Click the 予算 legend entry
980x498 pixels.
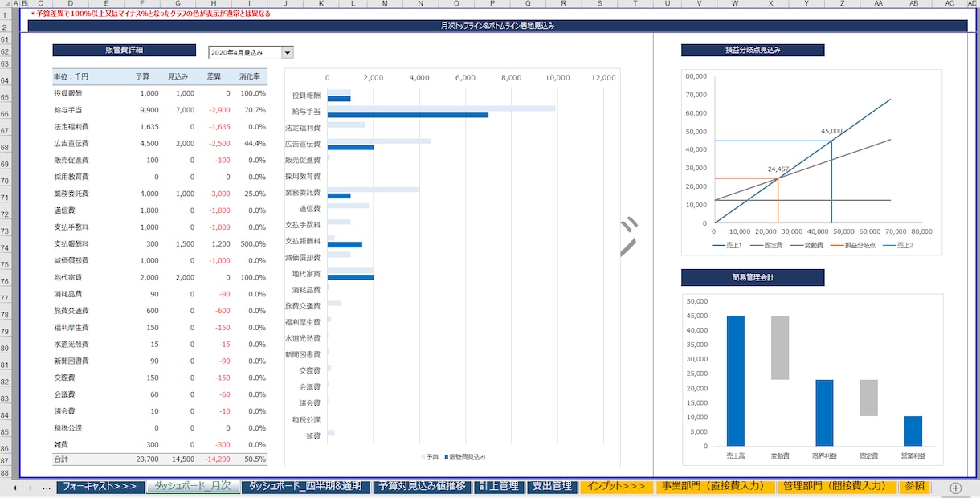tap(430, 457)
